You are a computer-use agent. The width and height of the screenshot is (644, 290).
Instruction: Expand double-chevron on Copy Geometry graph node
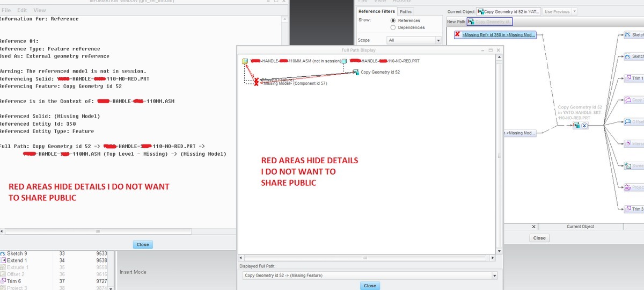[584, 125]
